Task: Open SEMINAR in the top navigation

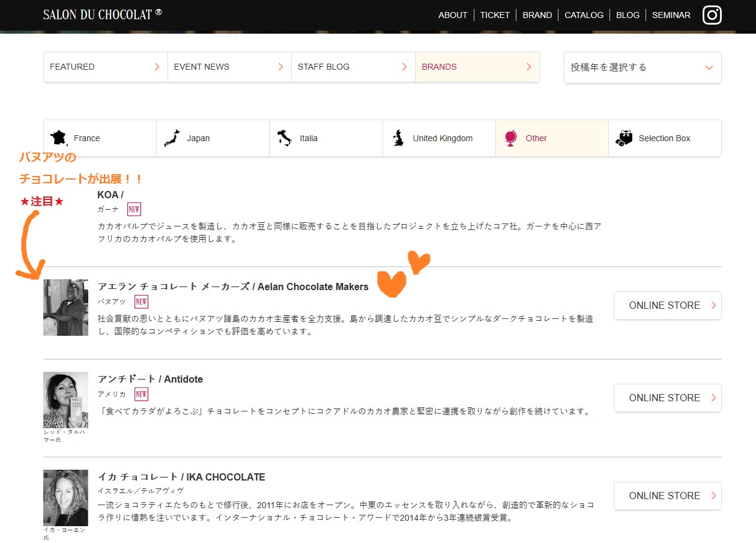Action: 671,15
